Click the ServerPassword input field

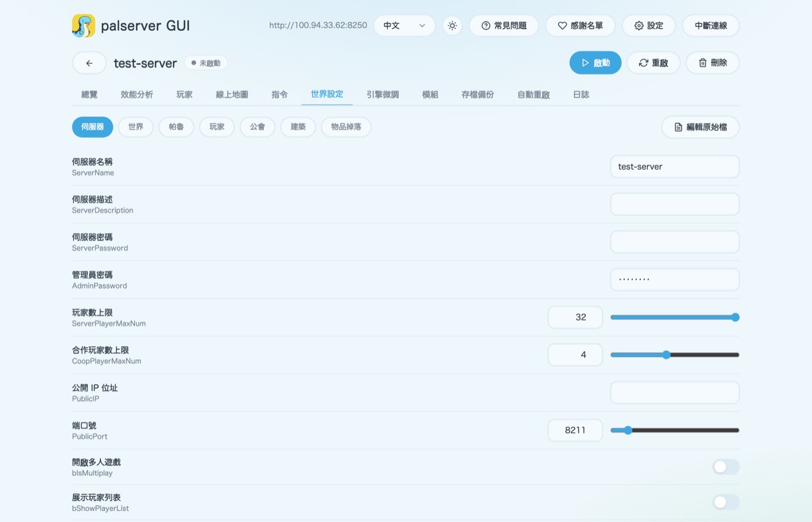point(675,242)
